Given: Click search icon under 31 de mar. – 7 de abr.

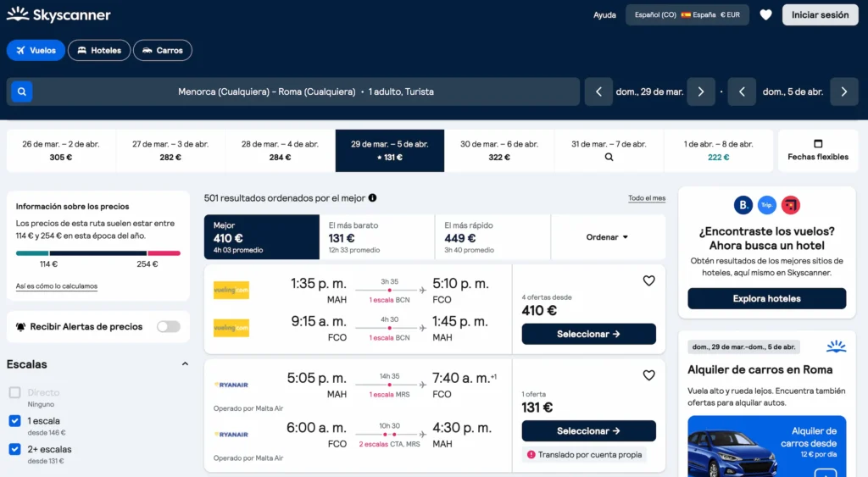Looking at the screenshot, I should click(609, 157).
